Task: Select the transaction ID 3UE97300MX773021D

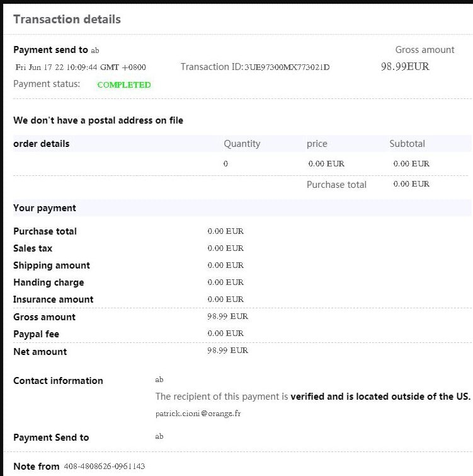Action: [x=287, y=67]
